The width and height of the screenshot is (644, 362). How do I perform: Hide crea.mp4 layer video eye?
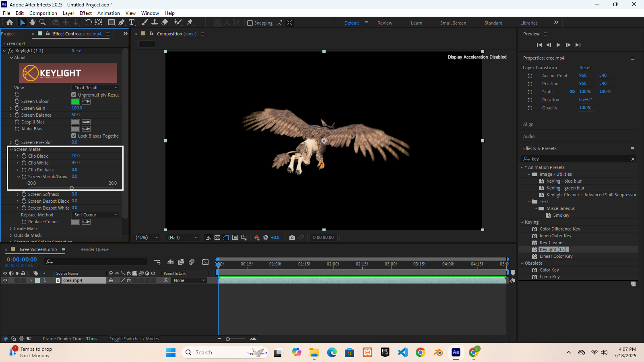click(5, 280)
